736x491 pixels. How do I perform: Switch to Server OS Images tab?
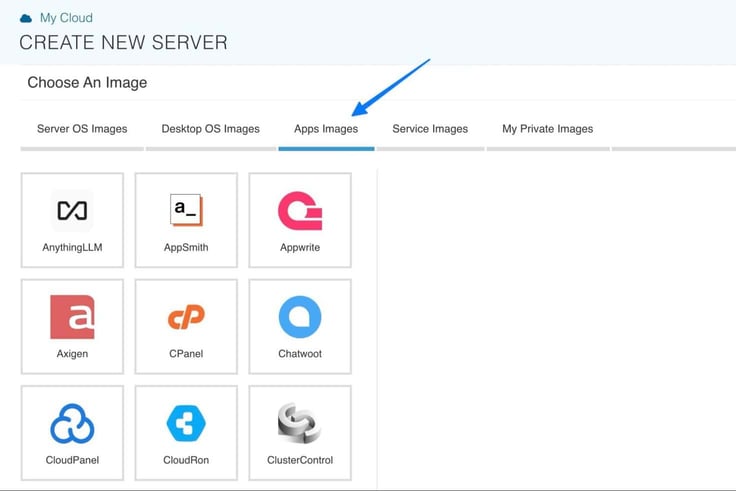pyautogui.click(x=82, y=129)
